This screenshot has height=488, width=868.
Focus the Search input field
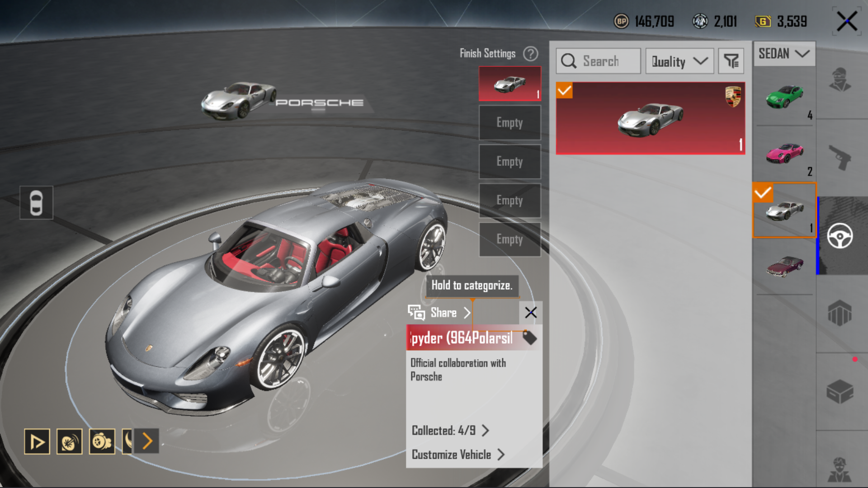point(599,61)
